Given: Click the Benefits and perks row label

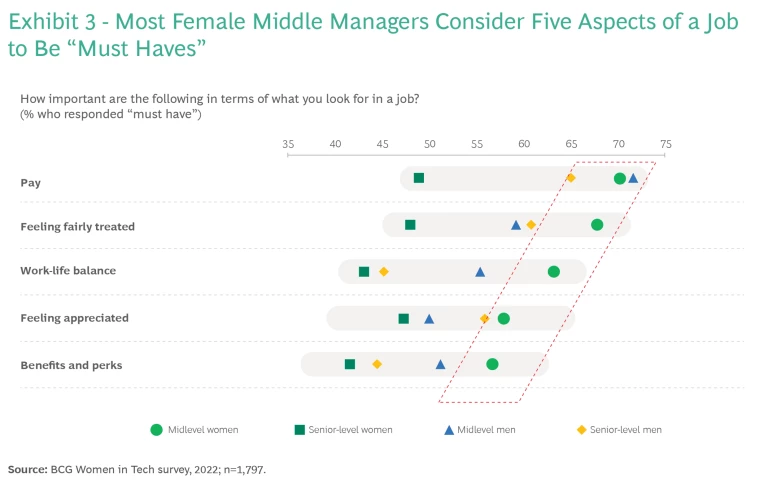Looking at the screenshot, I should tap(71, 365).
